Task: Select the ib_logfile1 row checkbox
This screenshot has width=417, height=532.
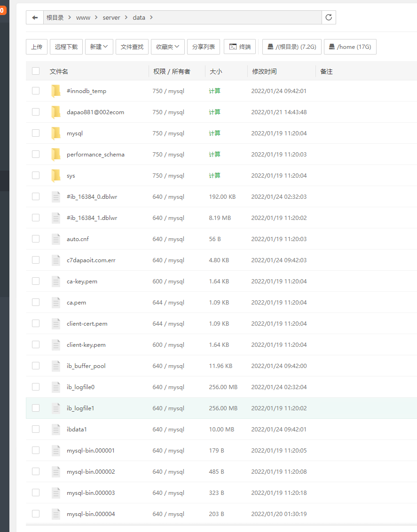Action: tap(36, 408)
